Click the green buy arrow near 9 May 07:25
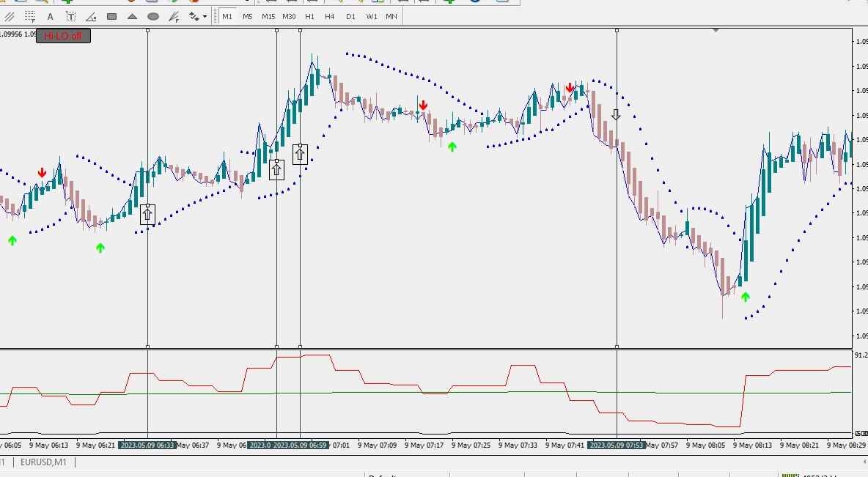 (x=452, y=147)
